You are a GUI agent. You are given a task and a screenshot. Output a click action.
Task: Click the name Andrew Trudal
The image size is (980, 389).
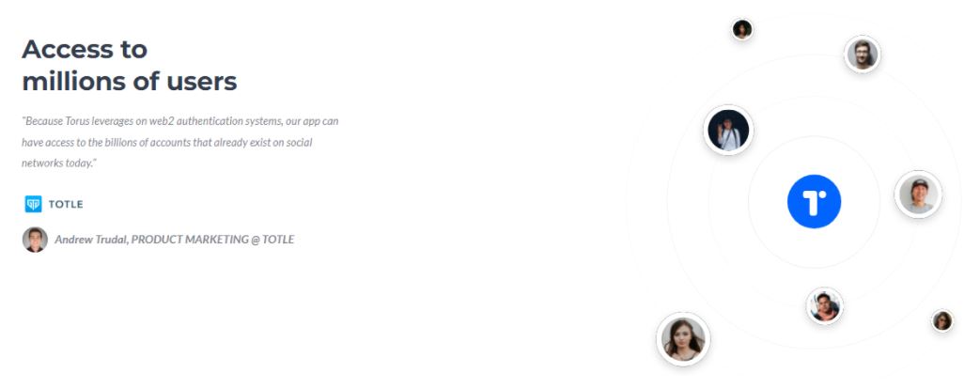[91, 240]
